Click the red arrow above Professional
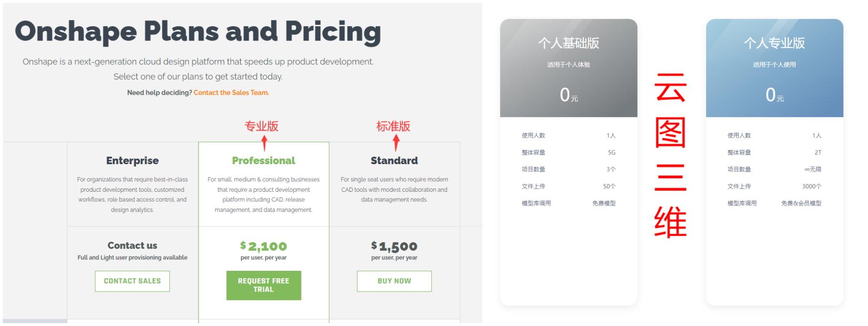This screenshot has width=868, height=326. (x=264, y=143)
